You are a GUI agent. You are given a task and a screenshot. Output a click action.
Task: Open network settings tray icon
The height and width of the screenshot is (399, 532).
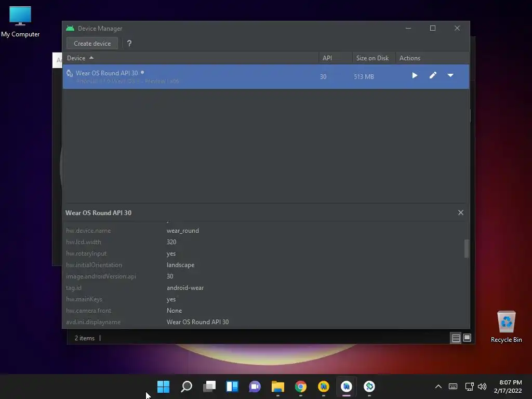point(469,387)
